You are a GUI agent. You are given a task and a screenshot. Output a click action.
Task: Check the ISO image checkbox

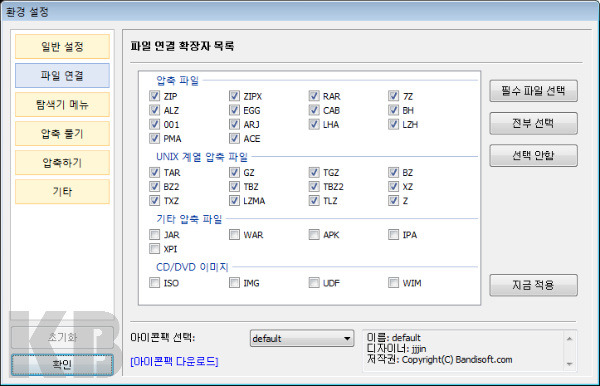tap(155, 283)
